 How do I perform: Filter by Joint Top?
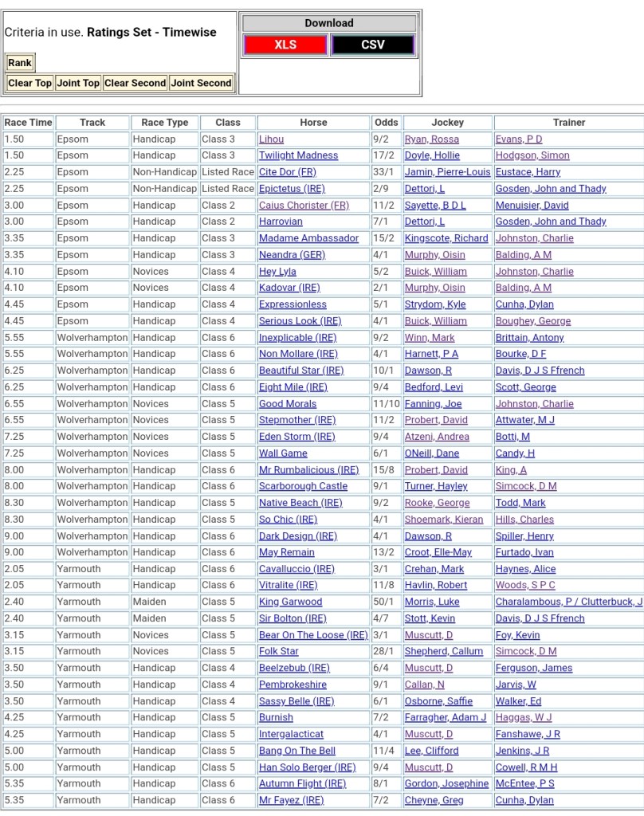point(78,83)
